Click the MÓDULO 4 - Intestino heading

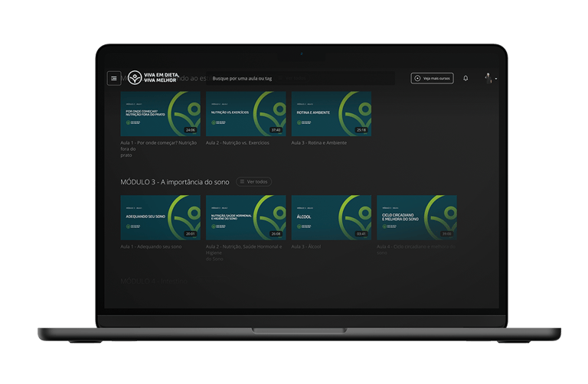pyautogui.click(x=154, y=281)
